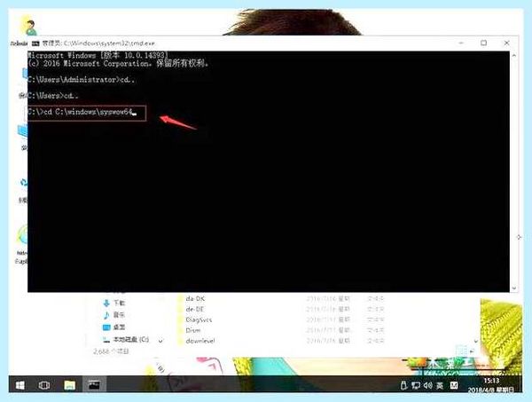Open File Explorer from the taskbar
The image size is (532, 402).
coord(69,385)
